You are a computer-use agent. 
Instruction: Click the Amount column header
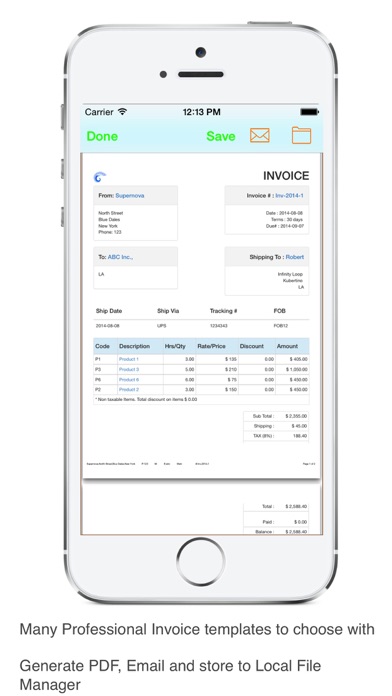click(287, 346)
